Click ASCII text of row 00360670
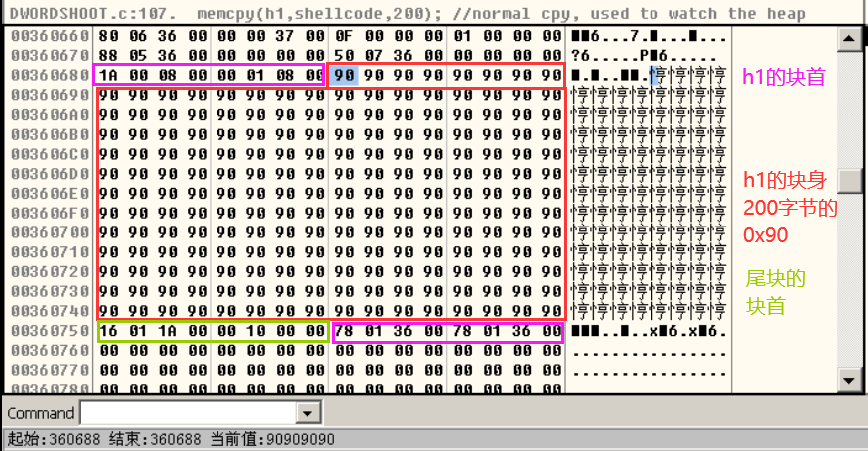 click(x=644, y=57)
